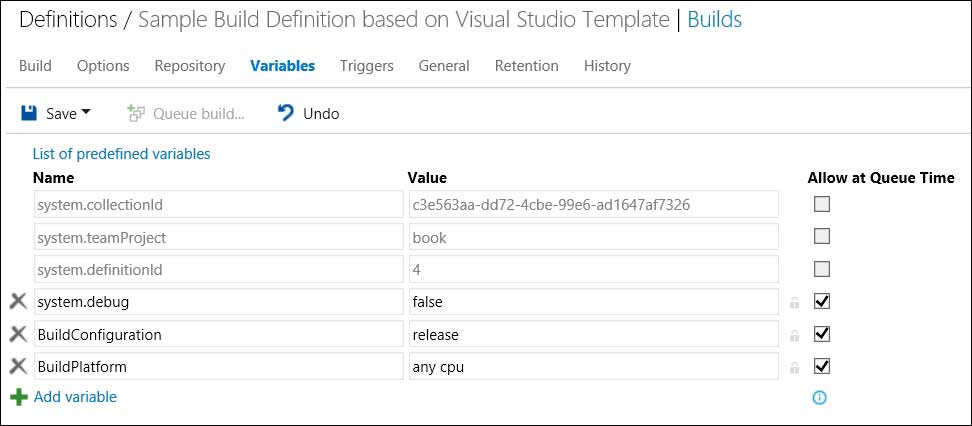Image resolution: width=972 pixels, height=426 pixels.
Task: Click the green plus Add variable icon
Action: pos(18,397)
